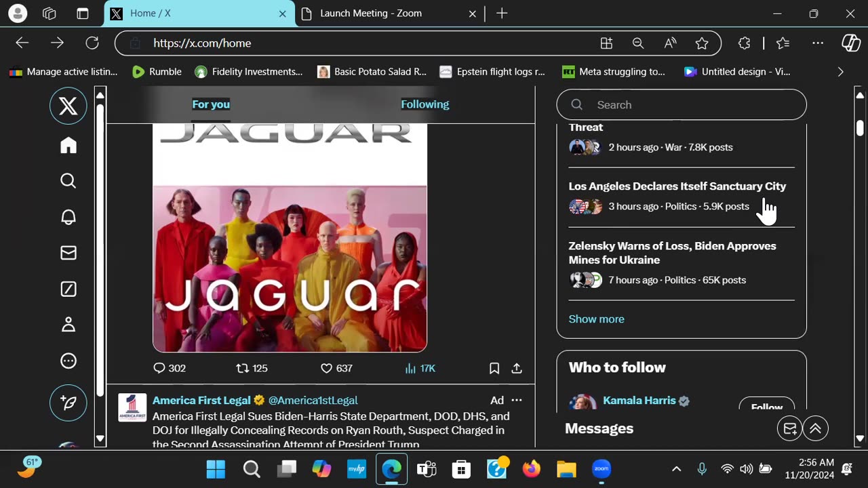Image resolution: width=868 pixels, height=488 pixels.
Task: Open Meta struggling to bookmark
Action: pyautogui.click(x=614, y=72)
